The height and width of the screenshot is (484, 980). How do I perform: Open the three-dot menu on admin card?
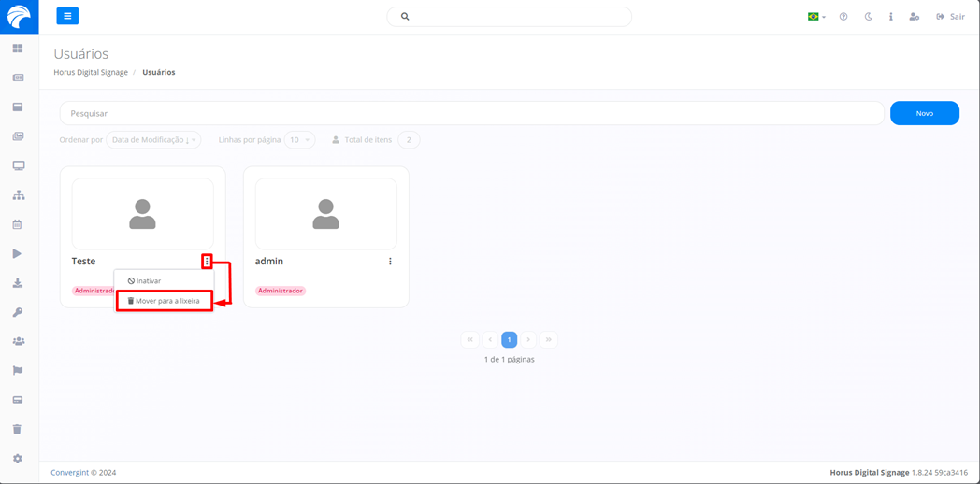[391, 261]
